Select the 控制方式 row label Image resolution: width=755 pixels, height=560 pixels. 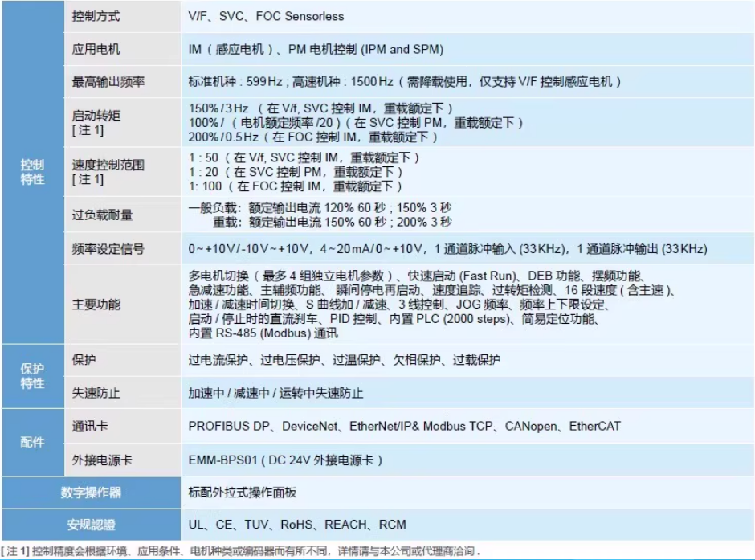[x=96, y=16]
